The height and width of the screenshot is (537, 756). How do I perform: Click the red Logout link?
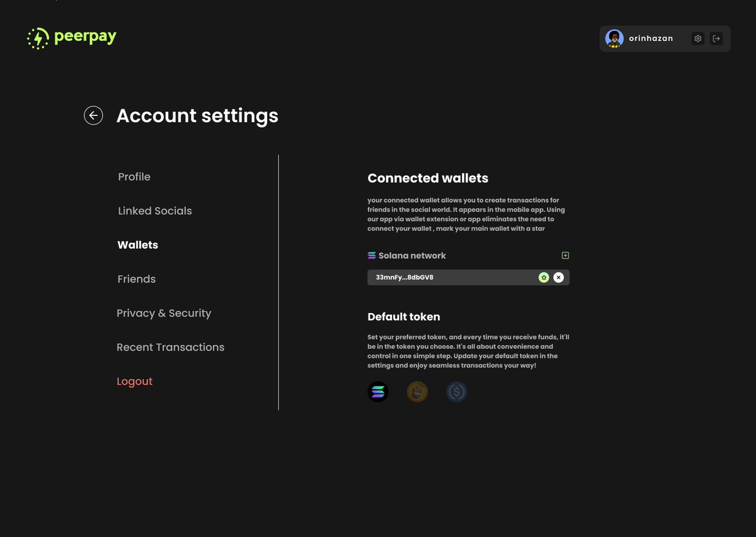pos(135,382)
